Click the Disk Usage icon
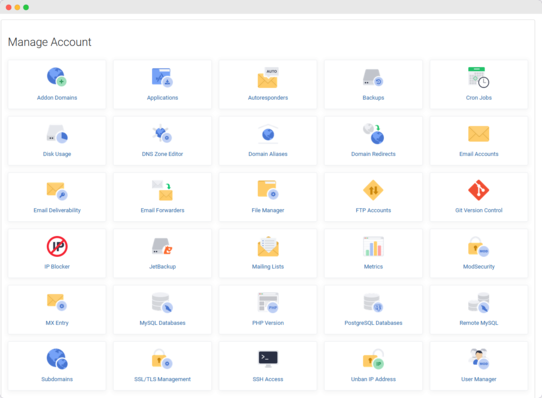Viewport: 542px width, 398px height. 57,134
